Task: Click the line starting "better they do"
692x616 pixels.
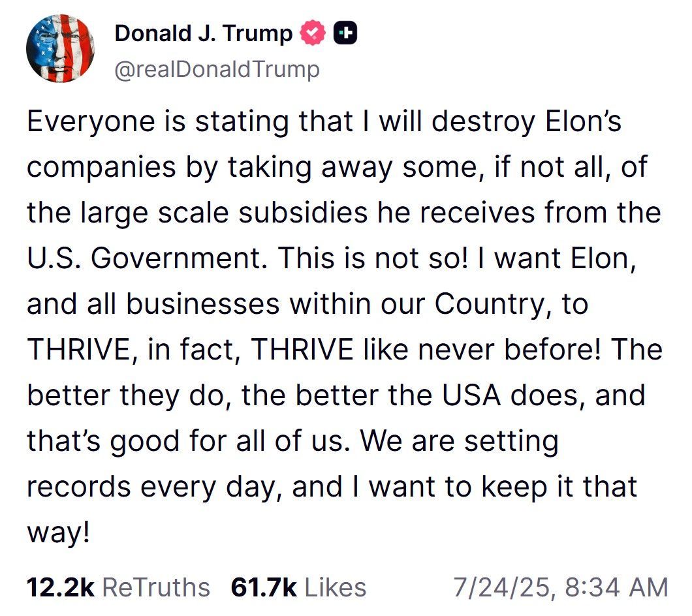Action: coord(336,396)
